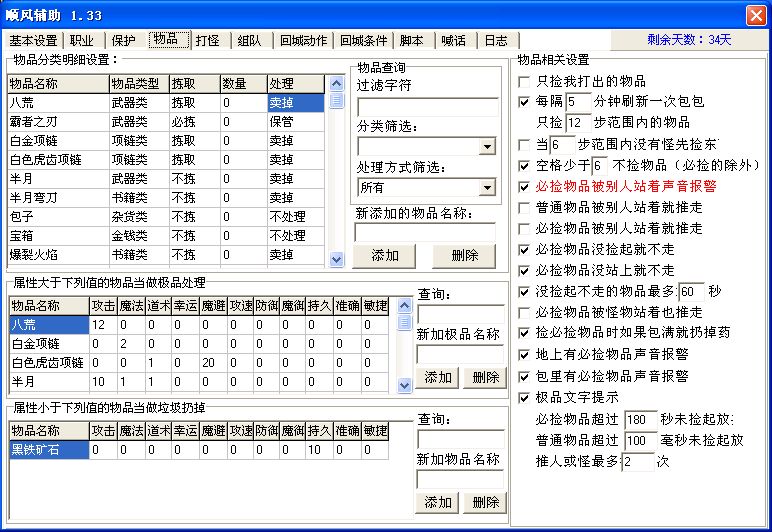Click 添加 under 新加极品名称
772x532 pixels.
[x=437, y=377]
